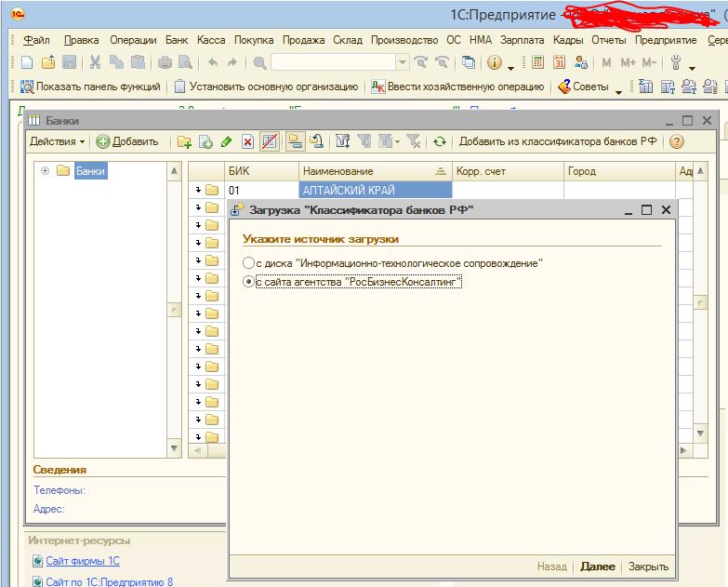Click tree panel scrollbar down arrow
The image size is (728, 587).
(x=174, y=448)
